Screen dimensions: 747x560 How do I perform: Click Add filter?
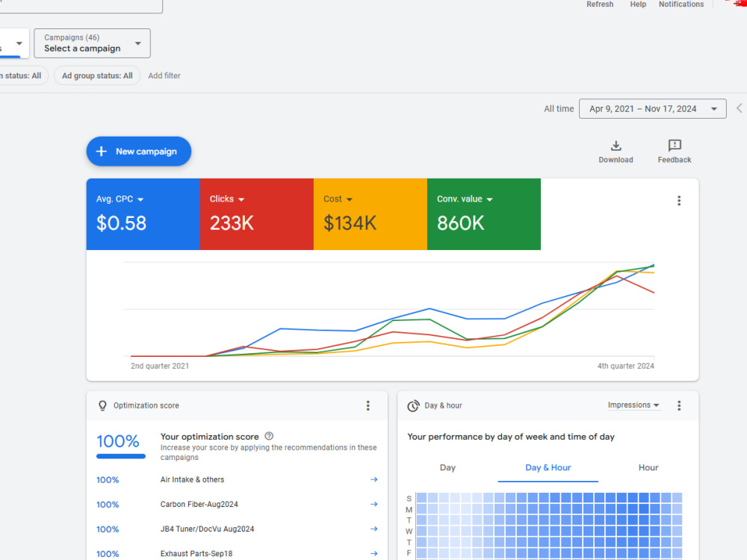coord(164,75)
